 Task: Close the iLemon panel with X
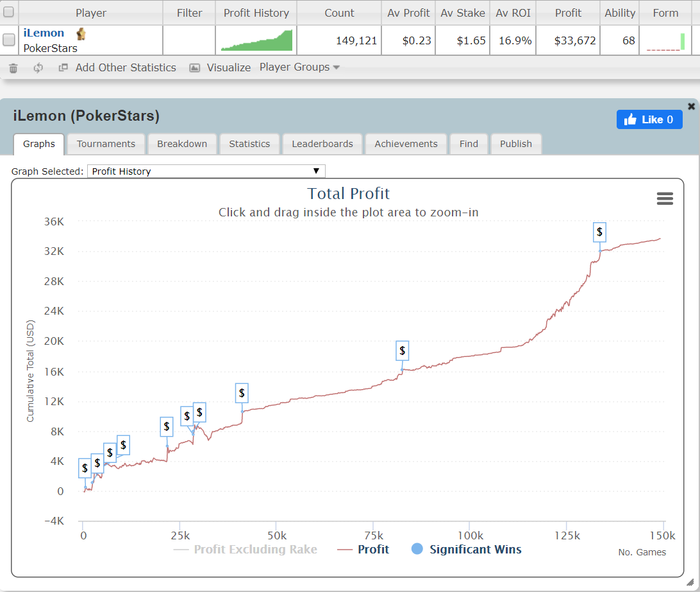tap(691, 106)
